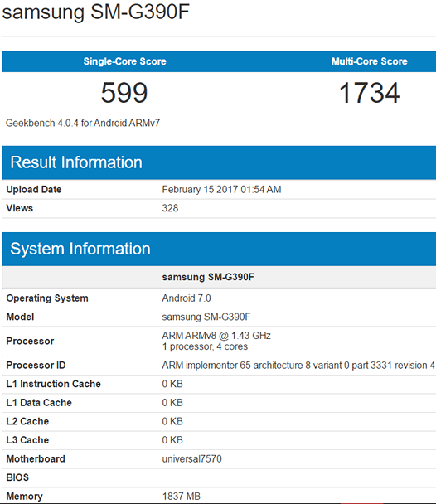
Task: Click the Processor row label
Action: 30,341
